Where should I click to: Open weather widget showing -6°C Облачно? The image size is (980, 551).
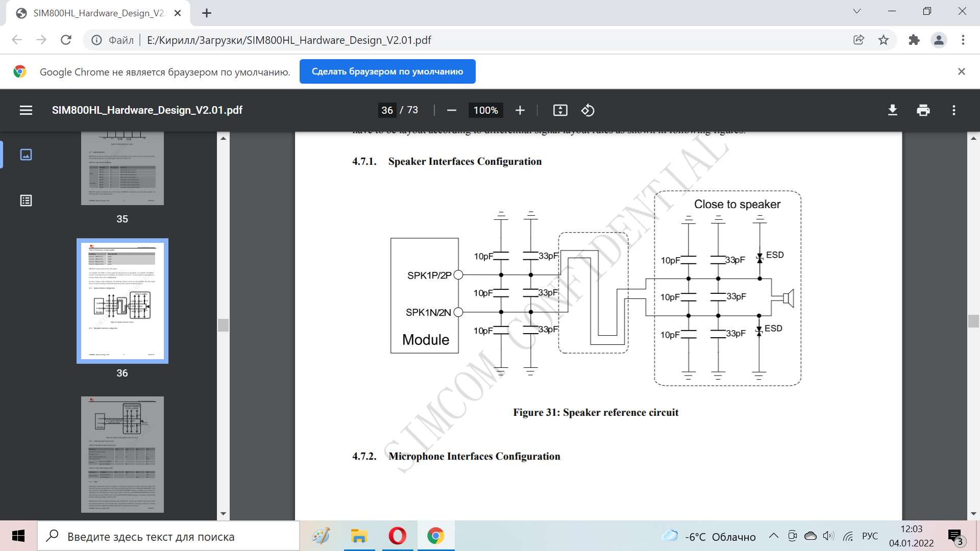click(x=709, y=536)
